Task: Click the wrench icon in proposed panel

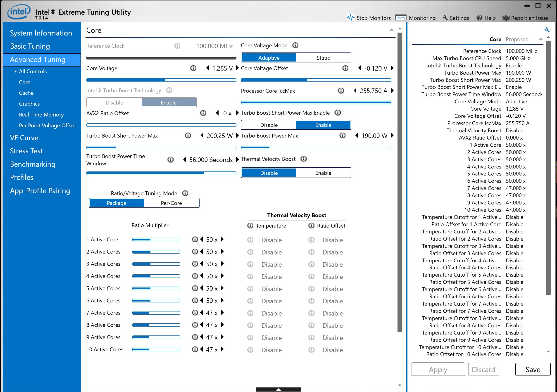Action: [547, 30]
